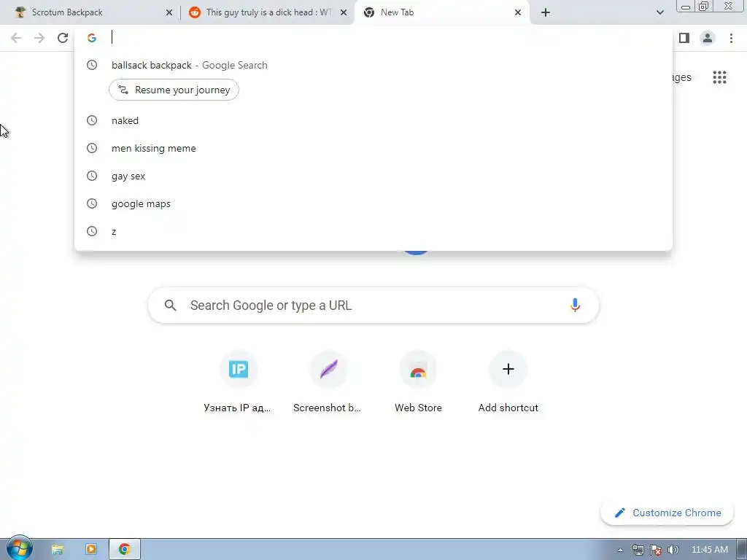747x560 pixels.
Task: Focus the Search Google or type a URL box
Action: click(x=373, y=306)
